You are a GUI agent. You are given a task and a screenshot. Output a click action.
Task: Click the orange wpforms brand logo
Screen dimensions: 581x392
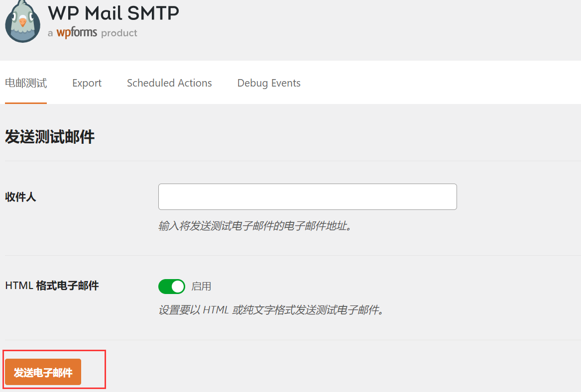pos(77,32)
